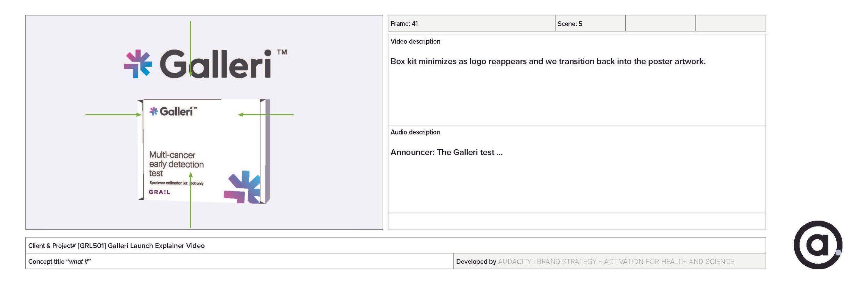Click the 'Developed by AUDACITY' credit line
The height and width of the screenshot is (281, 868).
coord(595,262)
